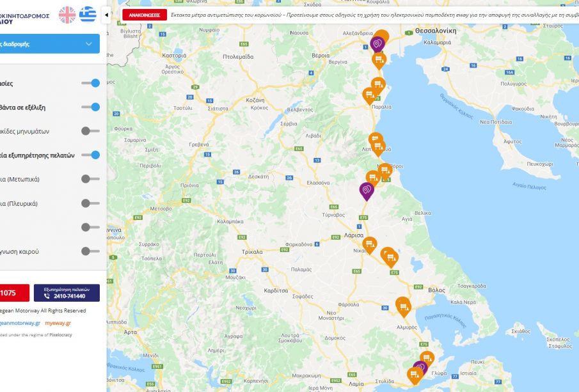The image size is (579, 392).
Task: Switch site language to English via UK flag
Action: (x=67, y=15)
